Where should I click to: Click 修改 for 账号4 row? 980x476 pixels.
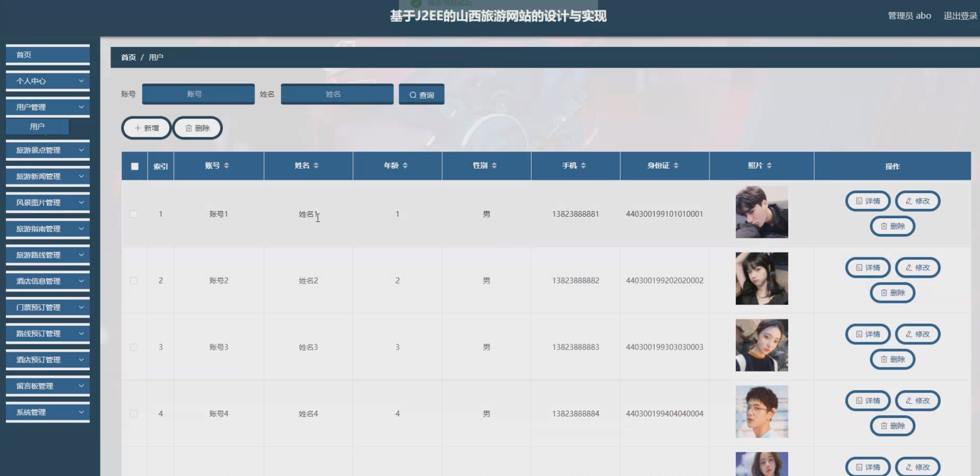[918, 401]
